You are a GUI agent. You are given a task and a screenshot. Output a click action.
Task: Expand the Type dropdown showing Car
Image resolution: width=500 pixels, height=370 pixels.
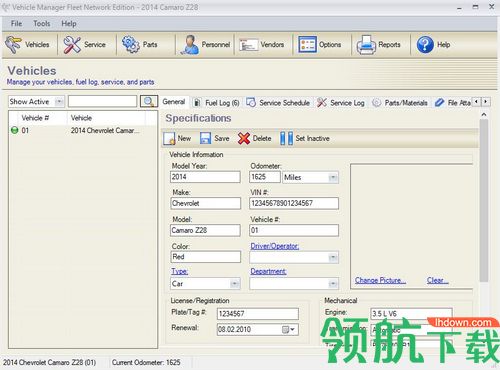(x=235, y=284)
